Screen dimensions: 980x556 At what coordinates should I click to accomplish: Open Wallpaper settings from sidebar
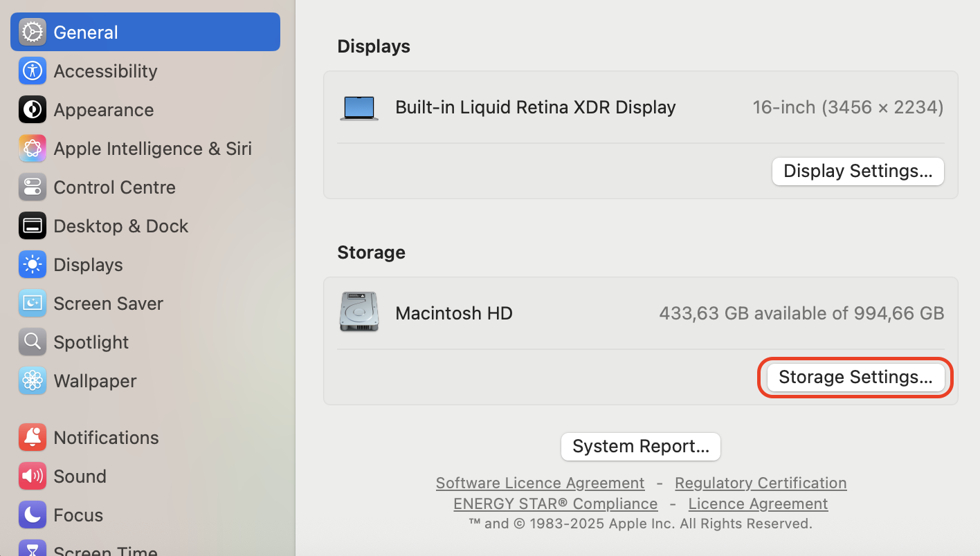click(33, 380)
